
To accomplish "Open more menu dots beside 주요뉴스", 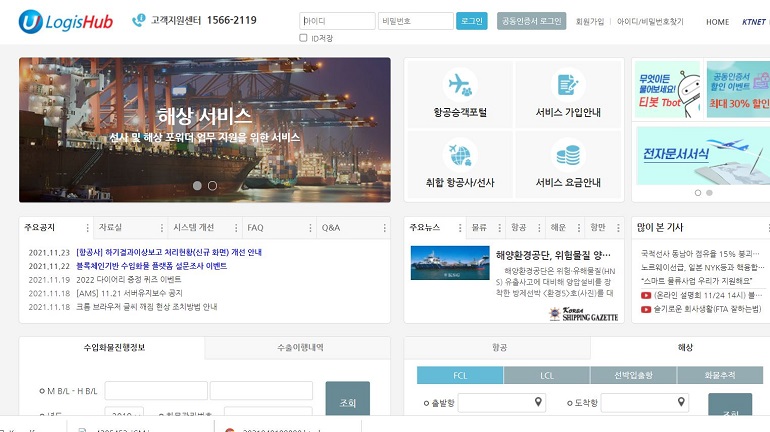I will (x=460, y=228).
